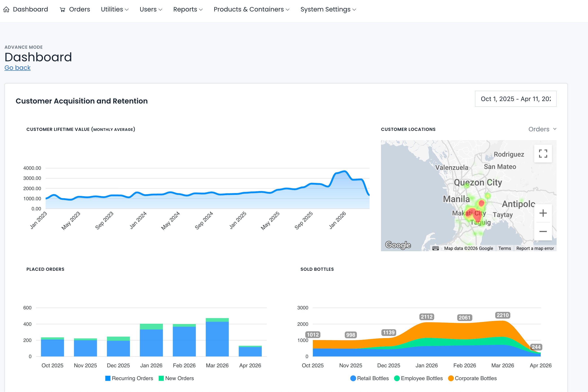Click the shopping cart Orders icon
Viewport: 588px width, 392px height.
pos(62,9)
